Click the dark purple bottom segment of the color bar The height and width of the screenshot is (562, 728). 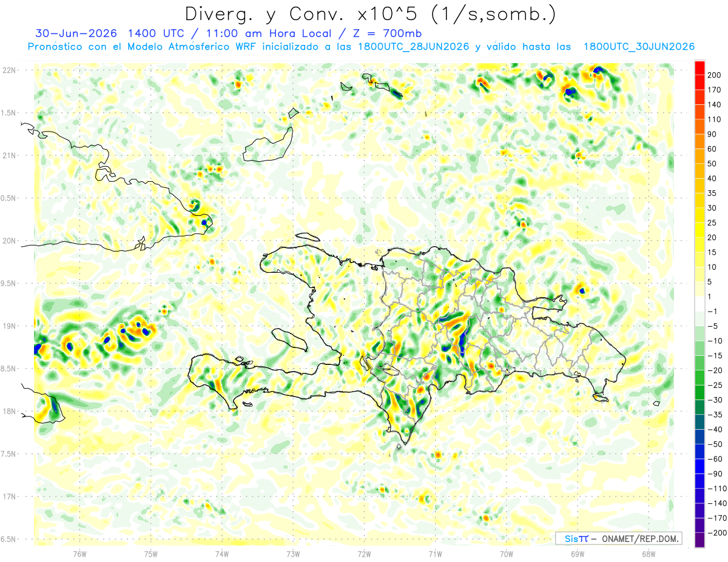pyautogui.click(x=699, y=540)
